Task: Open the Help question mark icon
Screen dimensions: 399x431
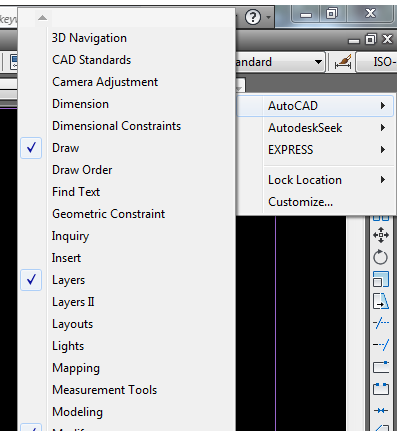Action: pos(253,17)
